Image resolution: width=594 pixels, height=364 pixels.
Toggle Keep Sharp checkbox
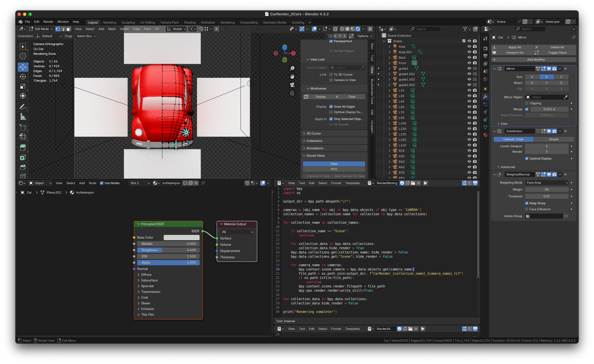point(527,203)
